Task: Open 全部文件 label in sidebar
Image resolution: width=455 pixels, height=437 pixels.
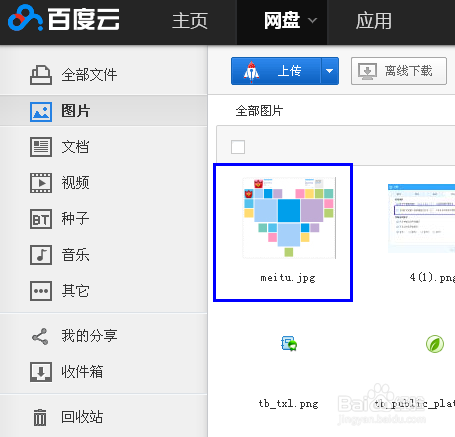Action: (89, 75)
